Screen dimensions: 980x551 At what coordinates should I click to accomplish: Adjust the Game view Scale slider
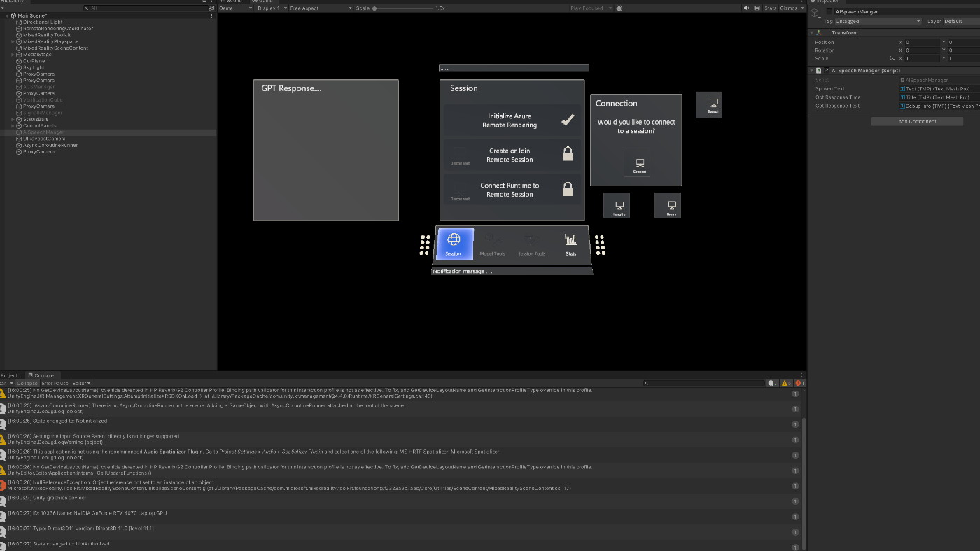coord(403,8)
